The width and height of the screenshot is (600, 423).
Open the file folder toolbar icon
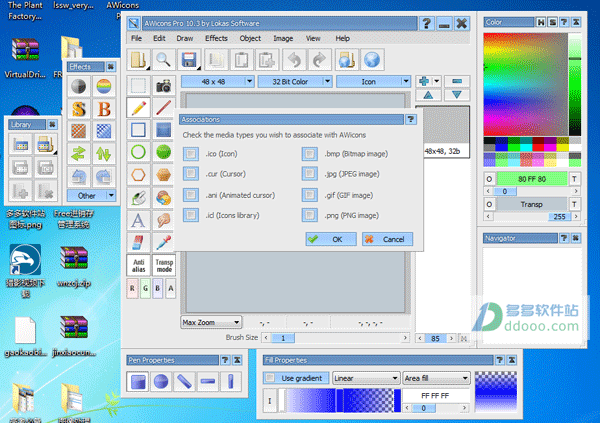138,60
